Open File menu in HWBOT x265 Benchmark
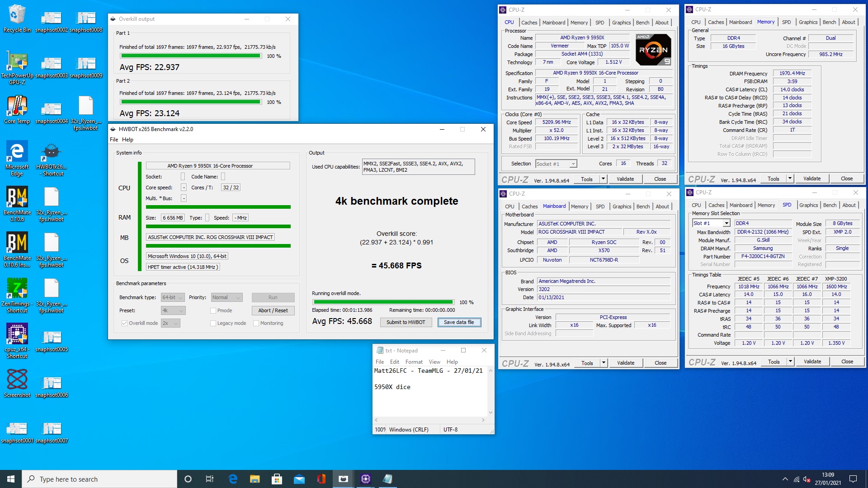This screenshot has height=488, width=868. [x=114, y=140]
